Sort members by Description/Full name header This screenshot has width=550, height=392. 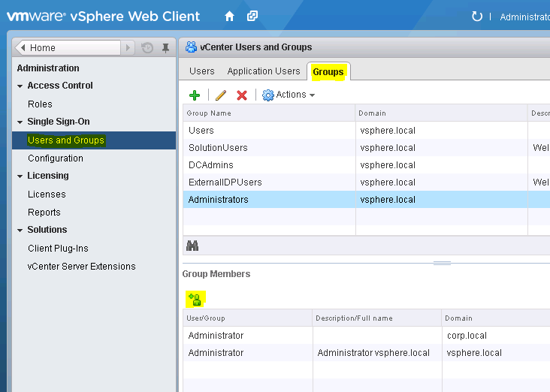pos(376,318)
